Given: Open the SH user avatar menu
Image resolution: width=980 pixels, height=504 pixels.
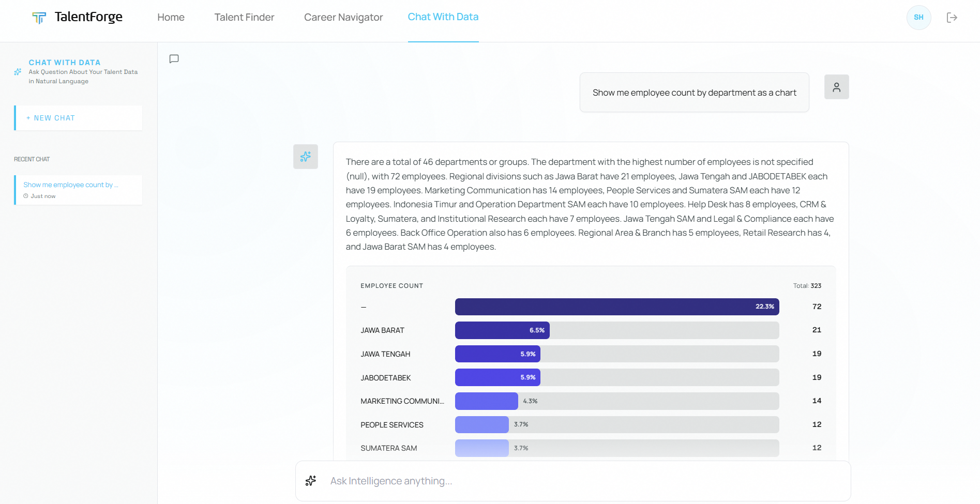Looking at the screenshot, I should 918,18.
